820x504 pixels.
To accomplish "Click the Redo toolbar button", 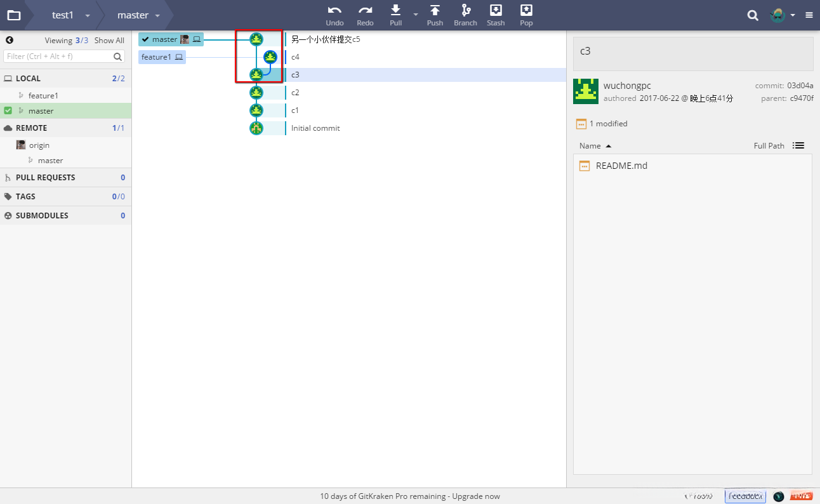I will click(366, 16).
